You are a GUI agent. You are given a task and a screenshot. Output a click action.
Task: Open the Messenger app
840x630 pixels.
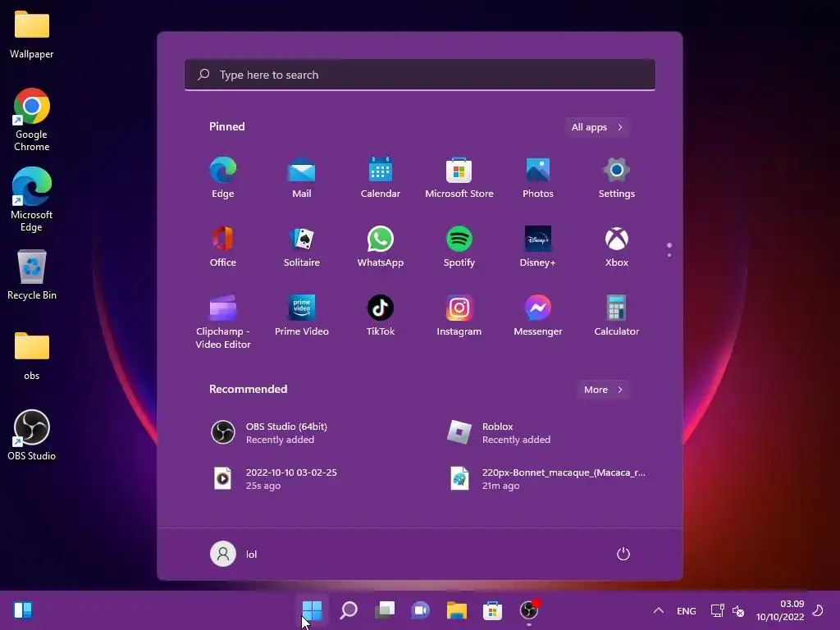coord(538,316)
